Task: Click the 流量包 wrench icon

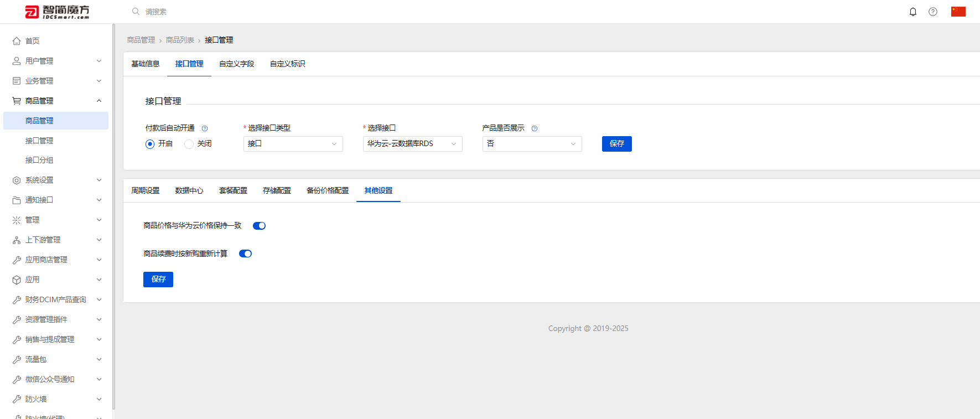Action: point(17,360)
